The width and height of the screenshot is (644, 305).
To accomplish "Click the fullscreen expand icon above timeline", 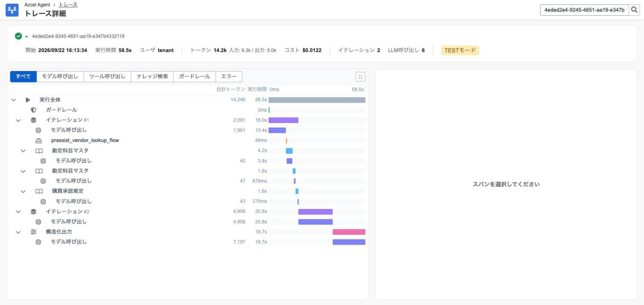I will point(360,77).
